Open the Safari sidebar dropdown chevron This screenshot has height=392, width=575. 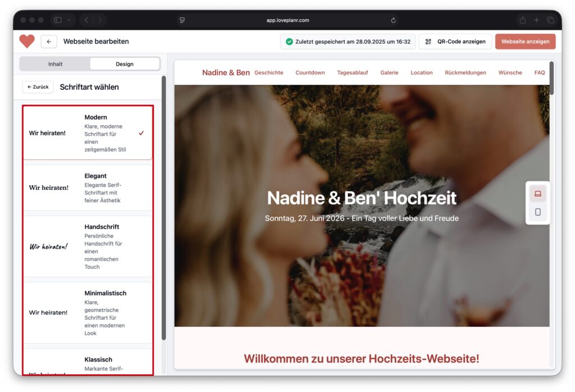point(69,20)
